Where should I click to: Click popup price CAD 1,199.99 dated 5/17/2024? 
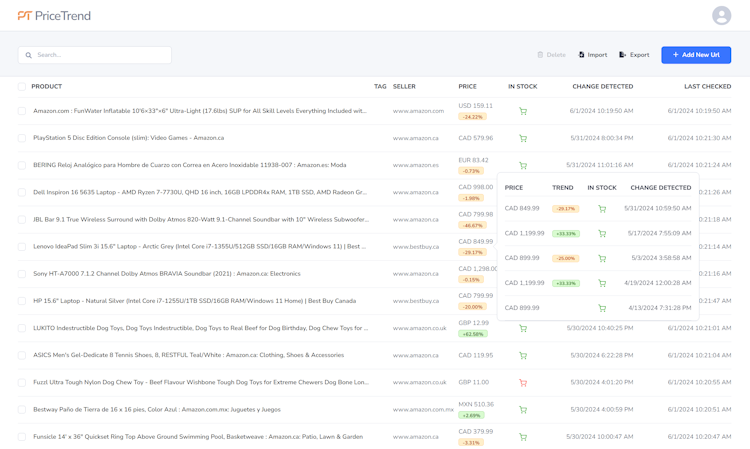click(x=524, y=233)
